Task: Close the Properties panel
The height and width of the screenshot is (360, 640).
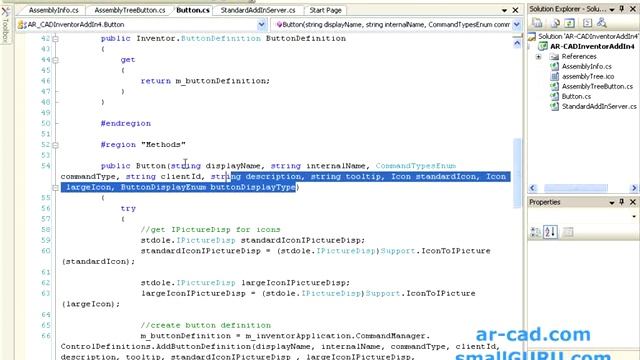Action: tap(633, 202)
